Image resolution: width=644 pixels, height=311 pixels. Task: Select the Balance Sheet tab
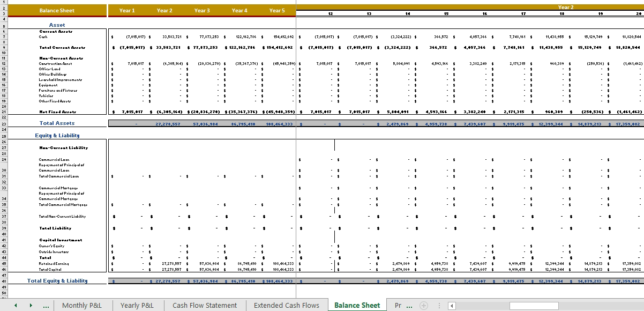pos(357,306)
